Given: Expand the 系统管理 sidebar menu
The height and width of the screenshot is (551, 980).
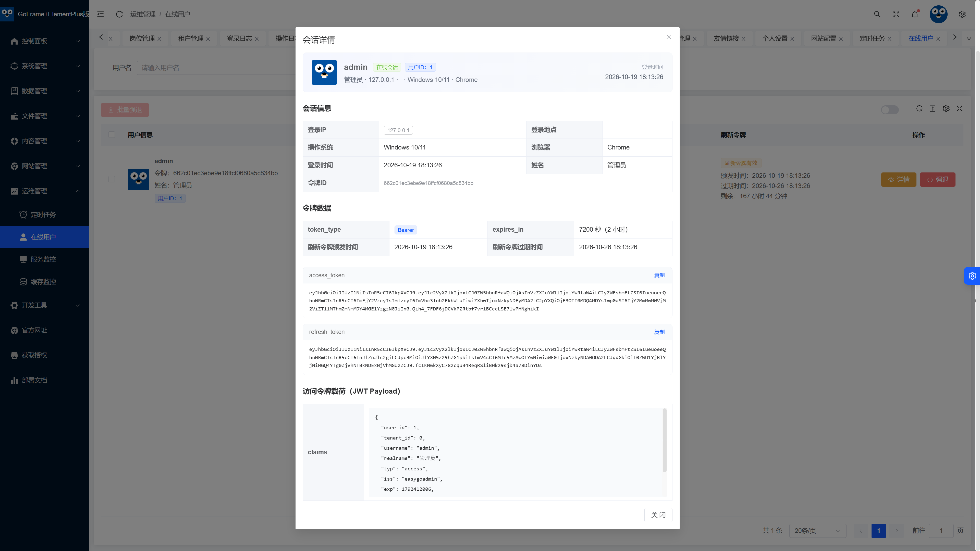Looking at the screenshot, I should click(x=44, y=66).
